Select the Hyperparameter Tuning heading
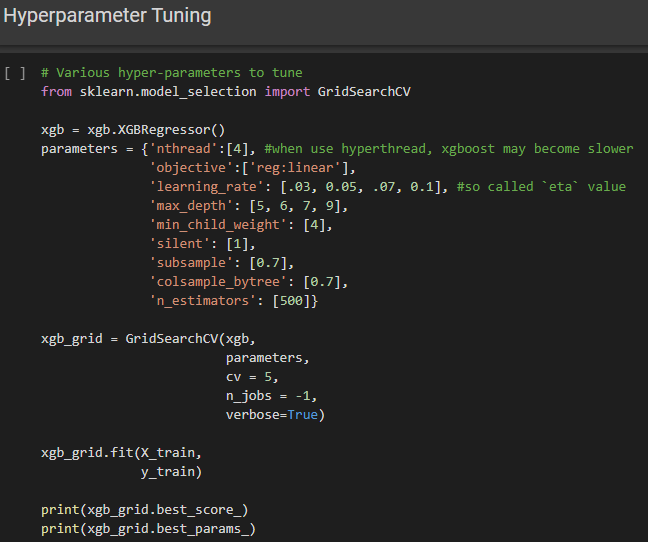648x542 pixels. (107, 16)
